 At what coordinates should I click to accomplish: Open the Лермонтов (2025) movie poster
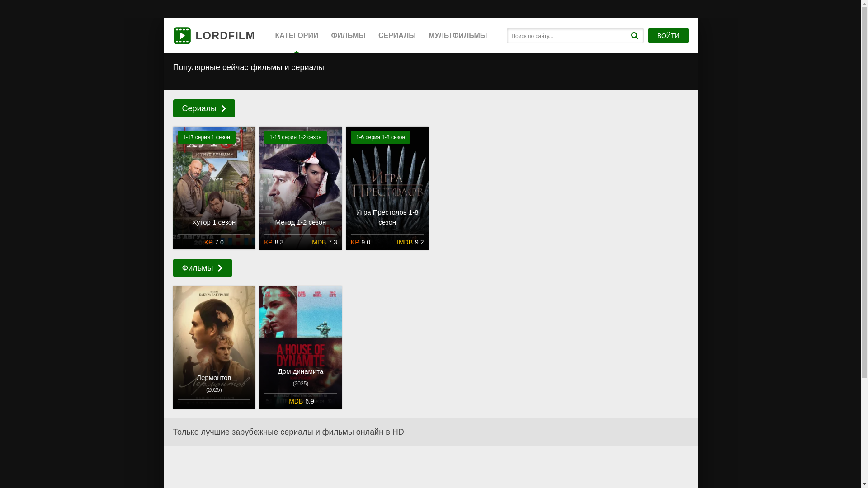214,343
